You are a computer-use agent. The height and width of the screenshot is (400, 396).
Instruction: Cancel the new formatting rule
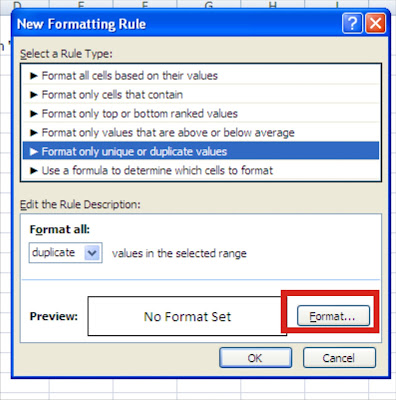pyautogui.click(x=339, y=358)
